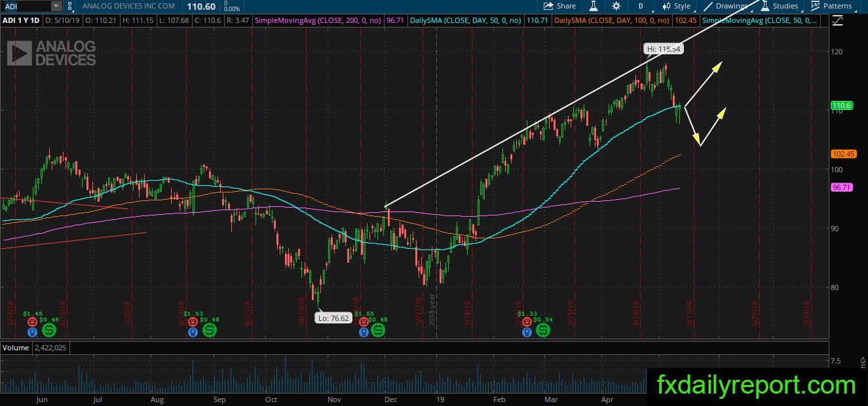Screen dimensions: 868x406
Task: Click the 6/21/19 expiration date marker
Action: point(755,312)
